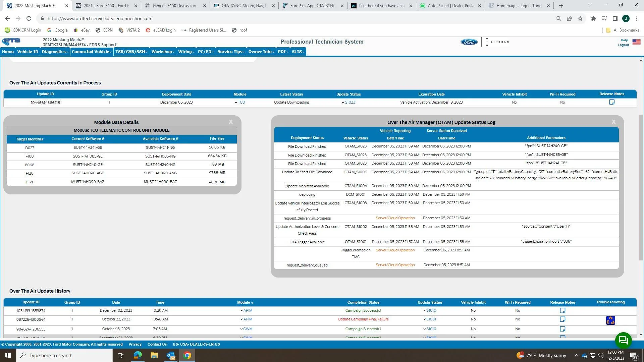Viewport: 644px width, 362px height.
Task: Open the Diagnostics dropdown menu
Action: [x=55, y=52]
